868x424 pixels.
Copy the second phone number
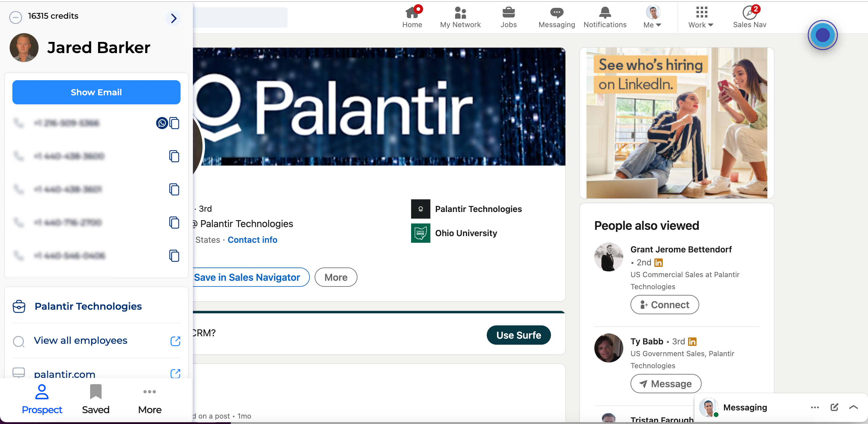click(x=174, y=157)
